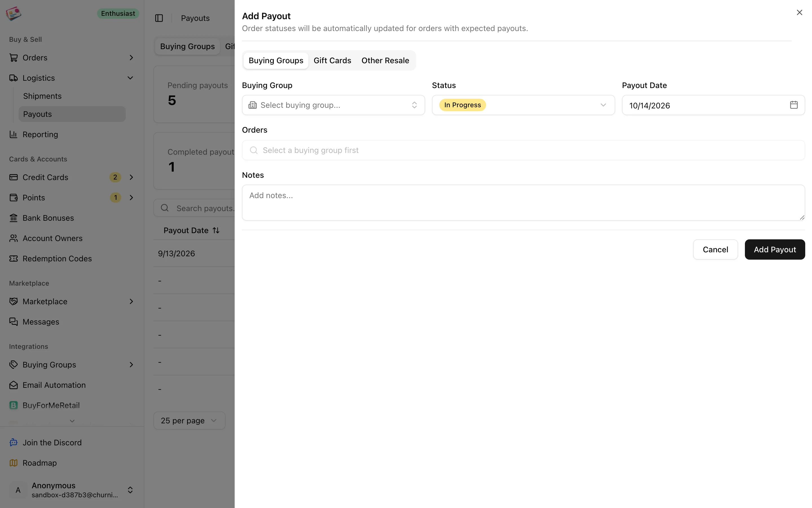Expand the Orders sidebar submenu
This screenshot has height=508, width=812.
[x=131, y=58]
